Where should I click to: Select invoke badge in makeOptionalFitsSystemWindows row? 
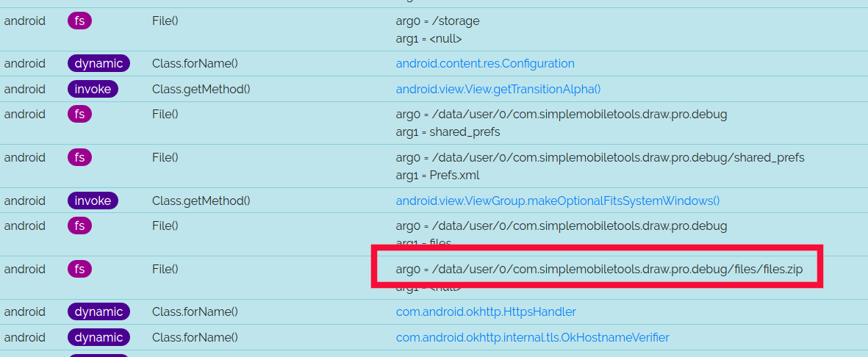coord(93,201)
